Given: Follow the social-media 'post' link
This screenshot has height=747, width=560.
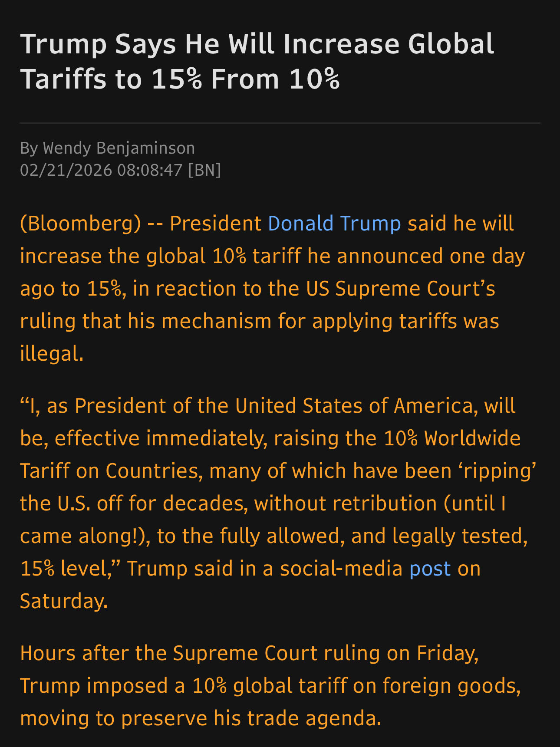Looking at the screenshot, I should click(x=430, y=569).
